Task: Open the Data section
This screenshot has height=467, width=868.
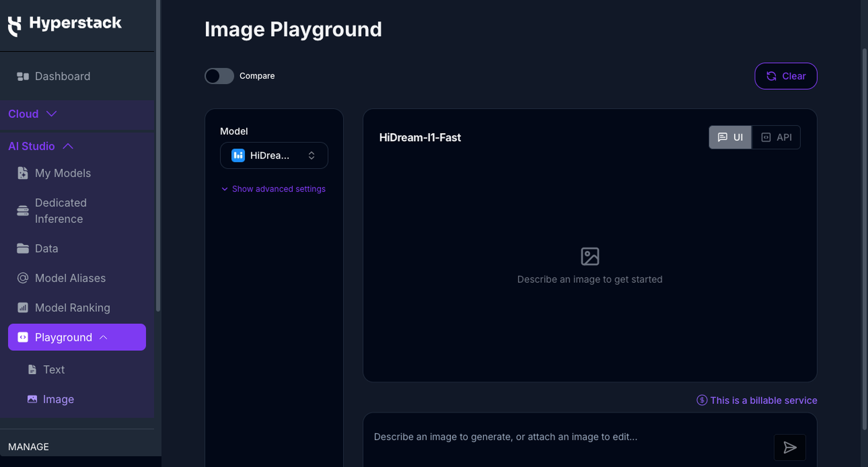Action: click(77, 248)
